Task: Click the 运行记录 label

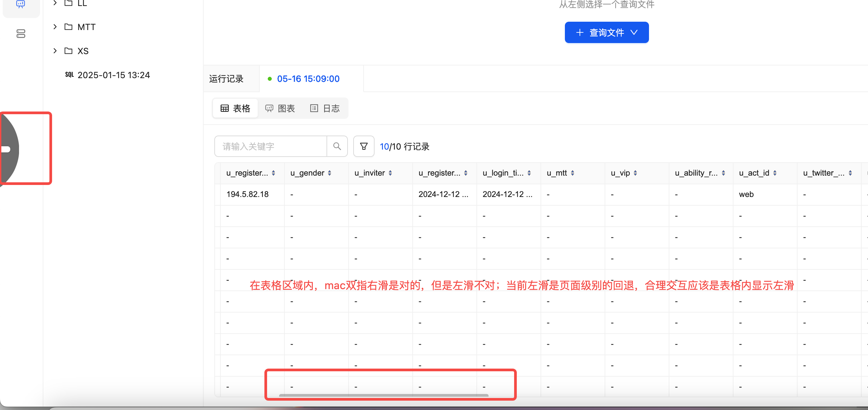Action: pos(226,79)
